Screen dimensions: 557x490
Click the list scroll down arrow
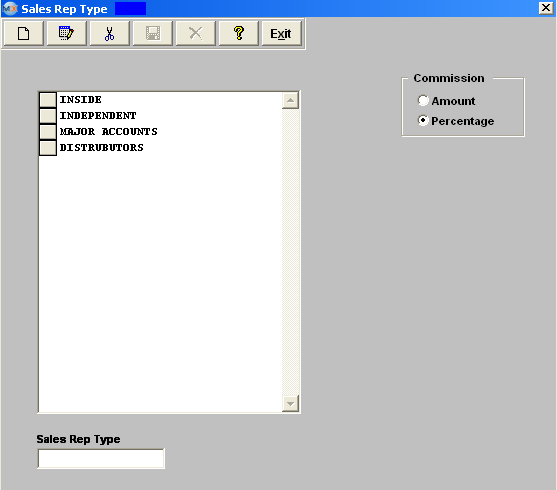point(290,404)
